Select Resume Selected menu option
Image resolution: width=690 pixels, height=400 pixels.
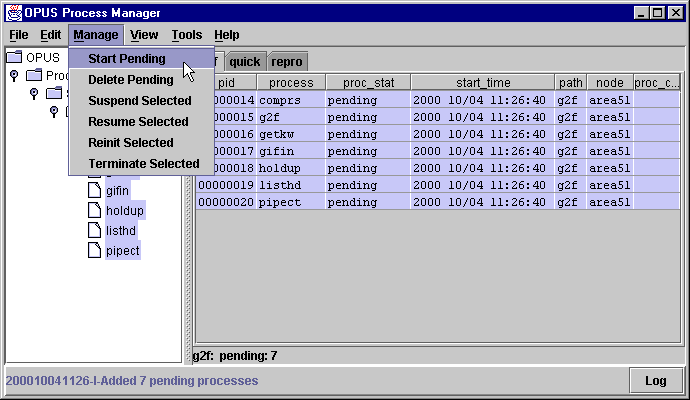[x=138, y=122]
